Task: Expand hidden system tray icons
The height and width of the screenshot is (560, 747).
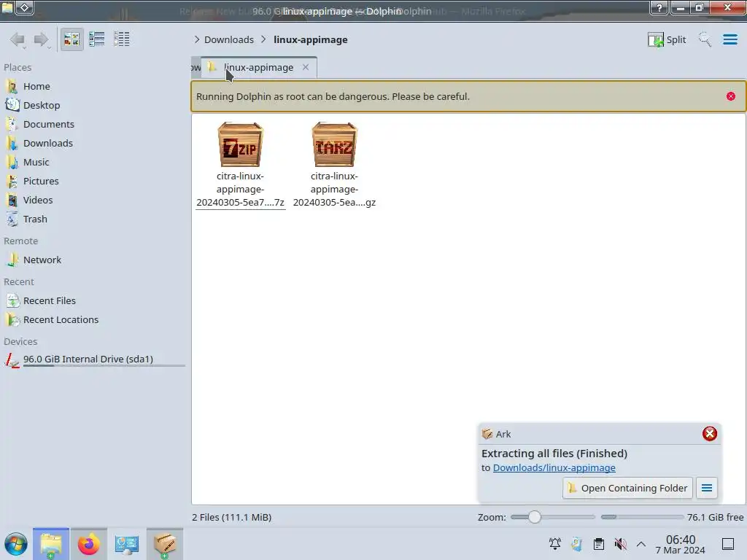Action: point(641,544)
